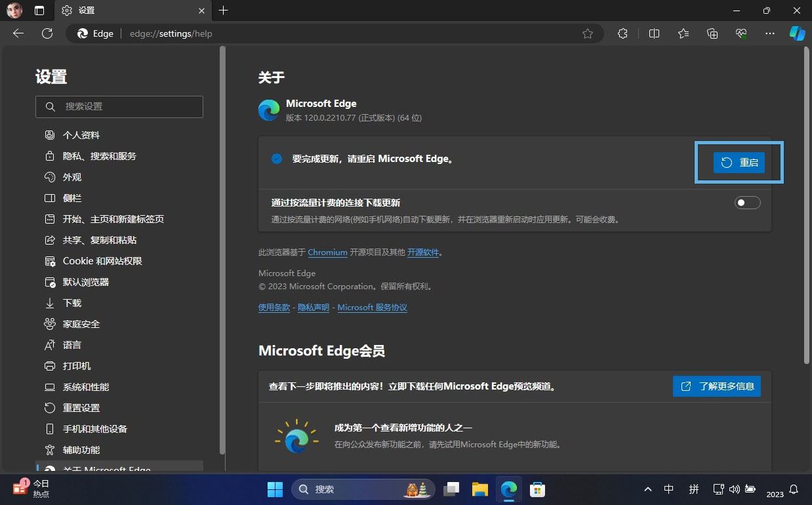Go back with the back arrow

[18, 33]
